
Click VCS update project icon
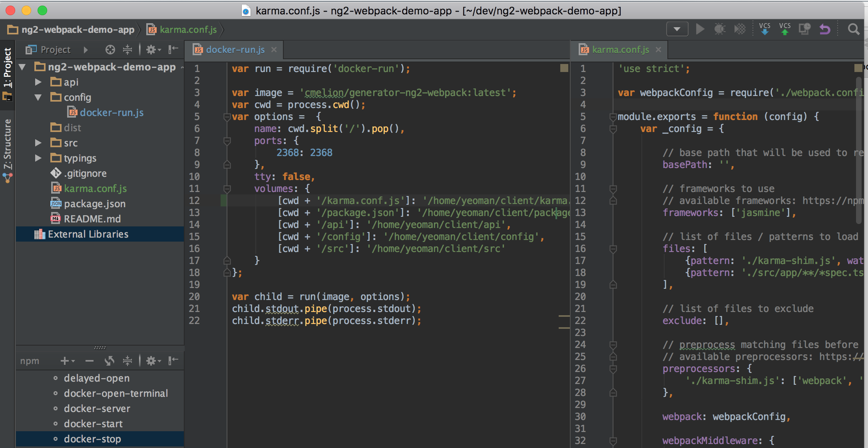764,29
